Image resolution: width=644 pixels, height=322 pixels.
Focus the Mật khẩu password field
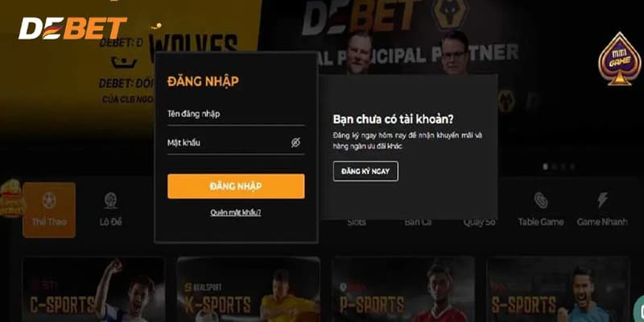coord(236,143)
